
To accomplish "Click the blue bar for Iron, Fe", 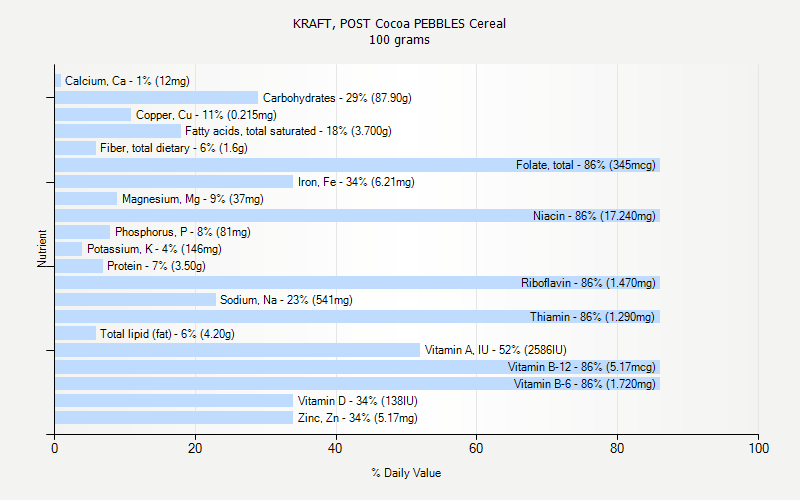I will [x=174, y=182].
